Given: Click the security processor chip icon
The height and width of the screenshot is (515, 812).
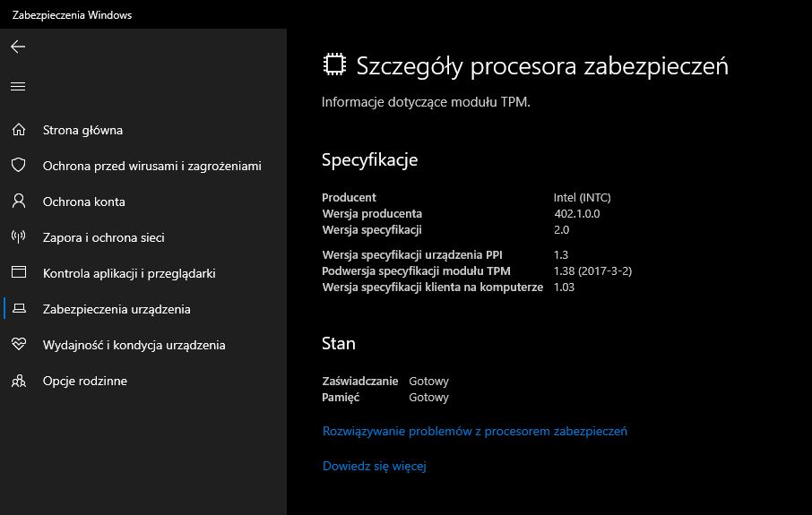Looking at the screenshot, I should (334, 65).
